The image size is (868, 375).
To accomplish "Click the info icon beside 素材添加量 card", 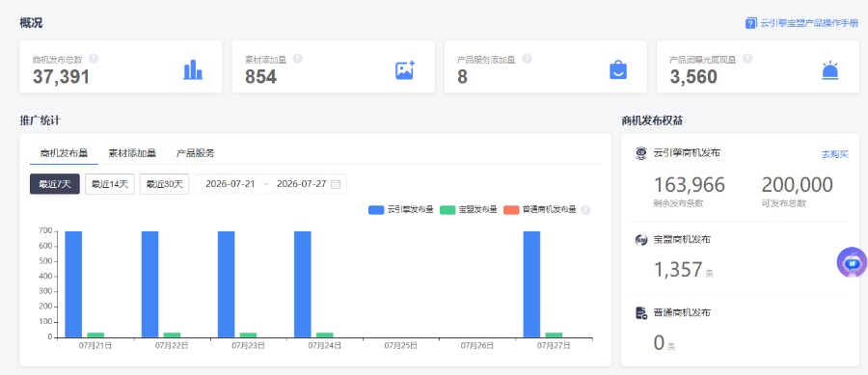I will coord(298,58).
